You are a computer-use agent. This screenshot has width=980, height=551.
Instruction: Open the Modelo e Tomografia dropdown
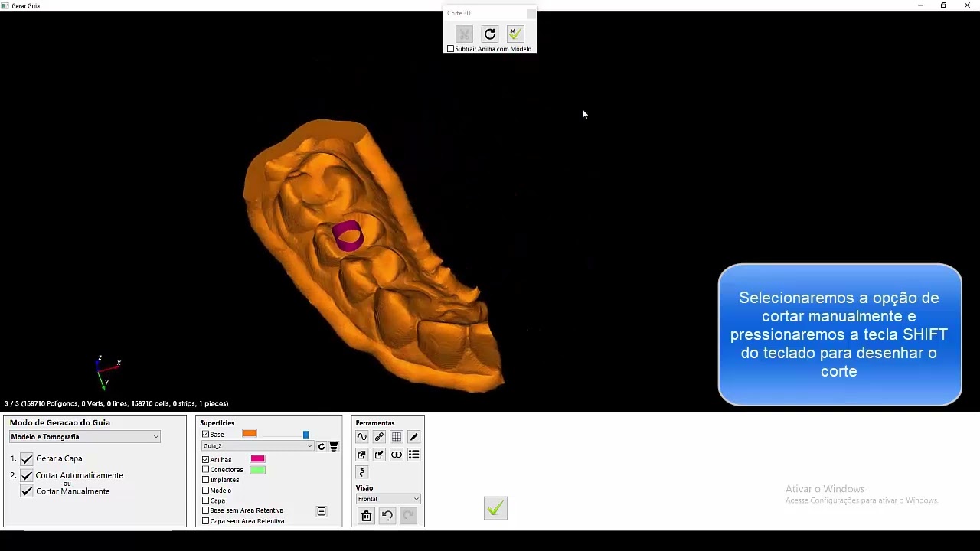click(84, 437)
